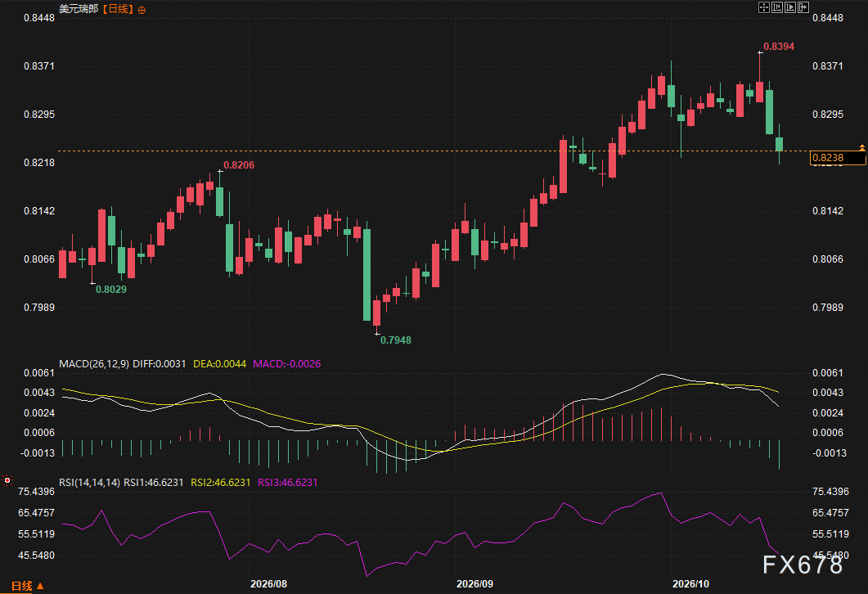Click the orange circled-plus icon beside 【日线】

click(x=142, y=10)
